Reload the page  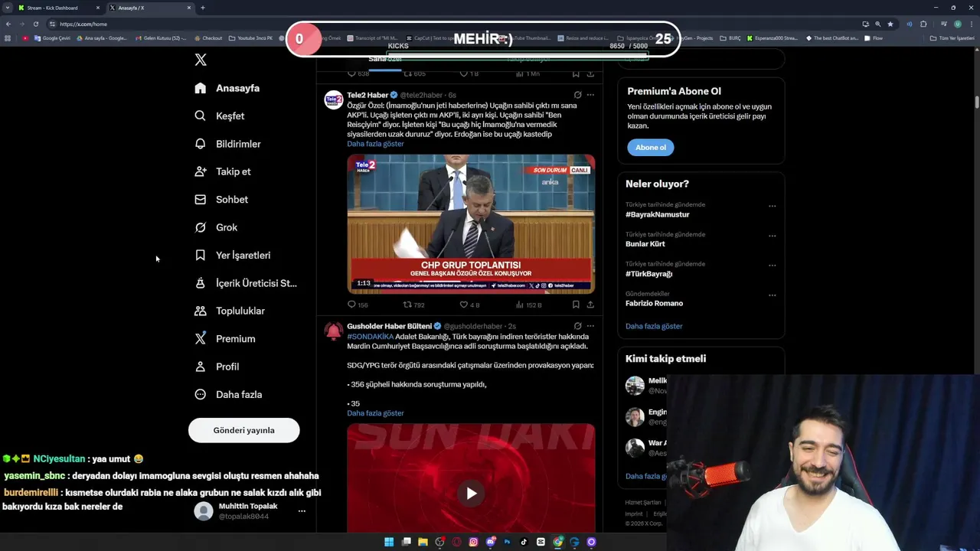click(x=35, y=24)
